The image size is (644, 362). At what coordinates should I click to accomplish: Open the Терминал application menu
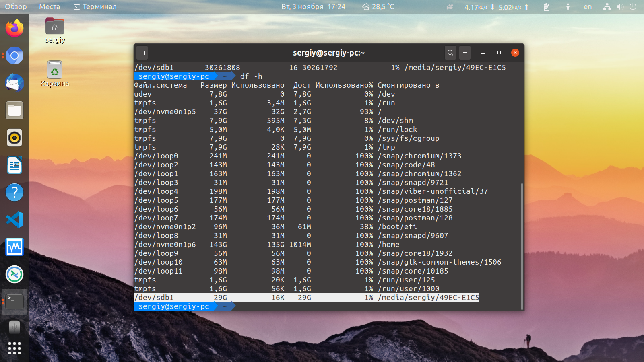[x=95, y=7]
